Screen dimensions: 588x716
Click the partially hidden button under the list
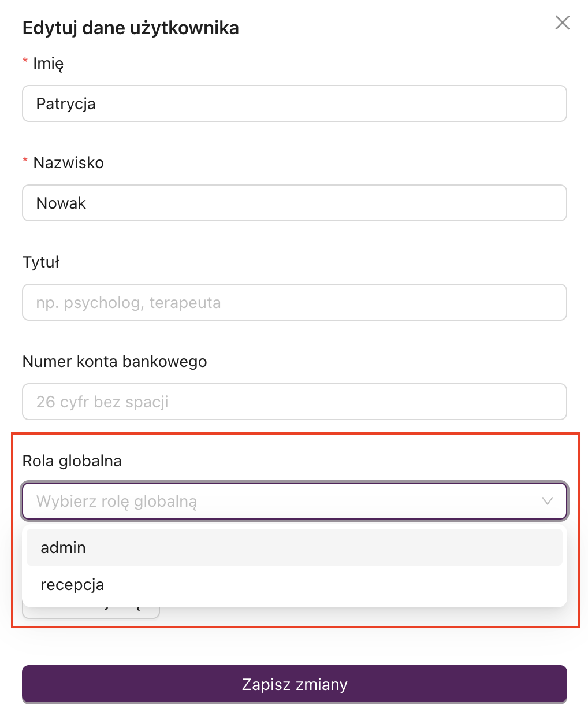pyautogui.click(x=91, y=609)
